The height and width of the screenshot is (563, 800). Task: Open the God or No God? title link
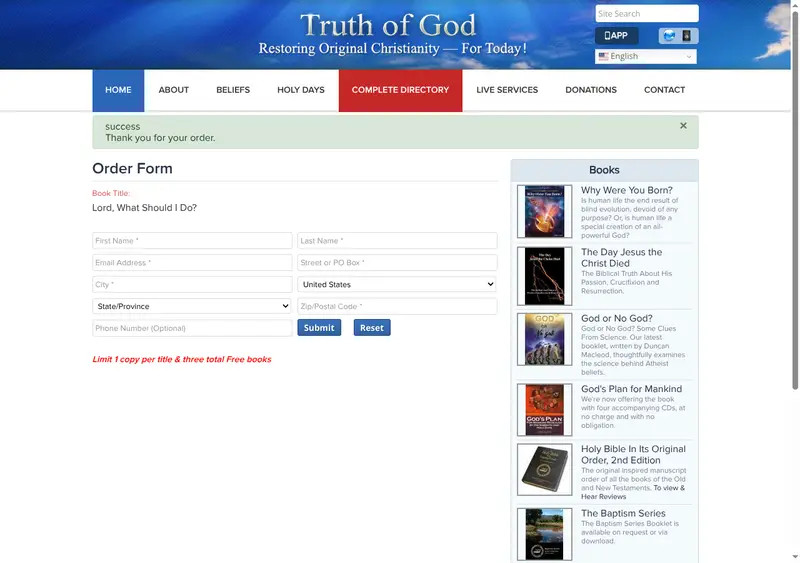tap(616, 318)
